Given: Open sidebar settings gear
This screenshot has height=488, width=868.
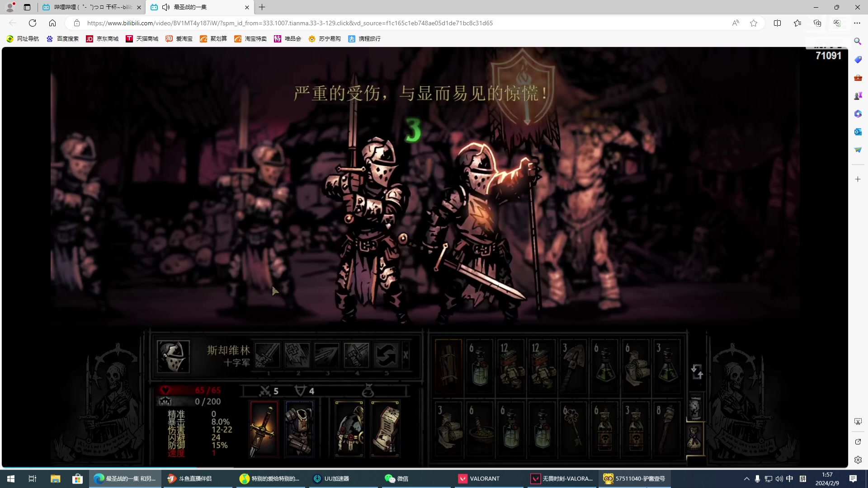Looking at the screenshot, I should (x=858, y=460).
